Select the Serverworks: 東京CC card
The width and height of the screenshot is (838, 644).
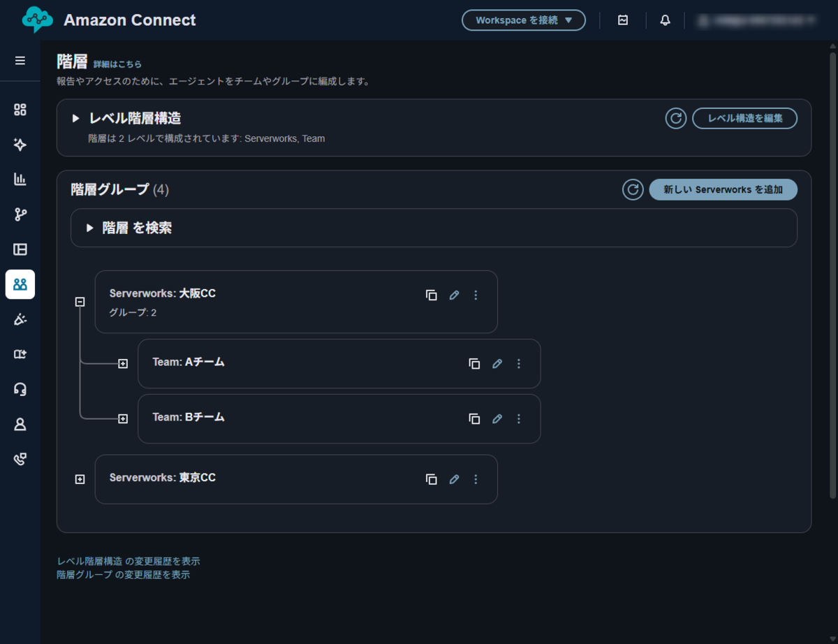tap(296, 479)
